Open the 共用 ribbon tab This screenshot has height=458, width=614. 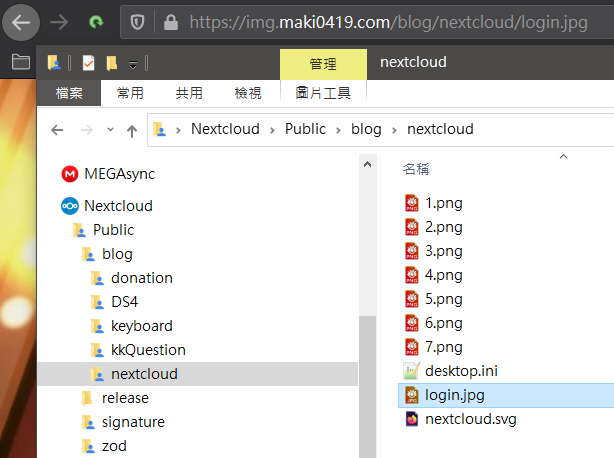click(189, 93)
